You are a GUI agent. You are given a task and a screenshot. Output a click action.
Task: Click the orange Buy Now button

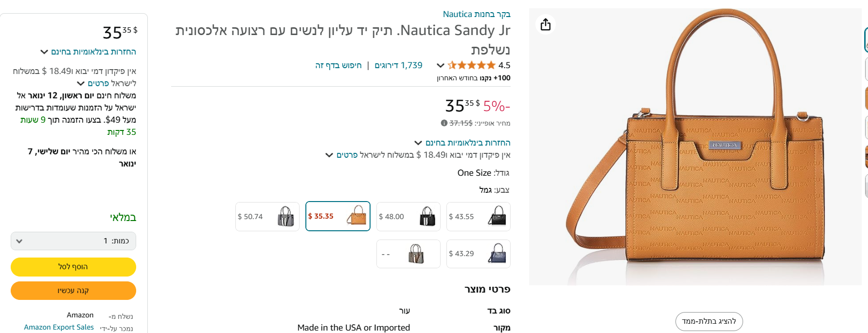click(73, 291)
